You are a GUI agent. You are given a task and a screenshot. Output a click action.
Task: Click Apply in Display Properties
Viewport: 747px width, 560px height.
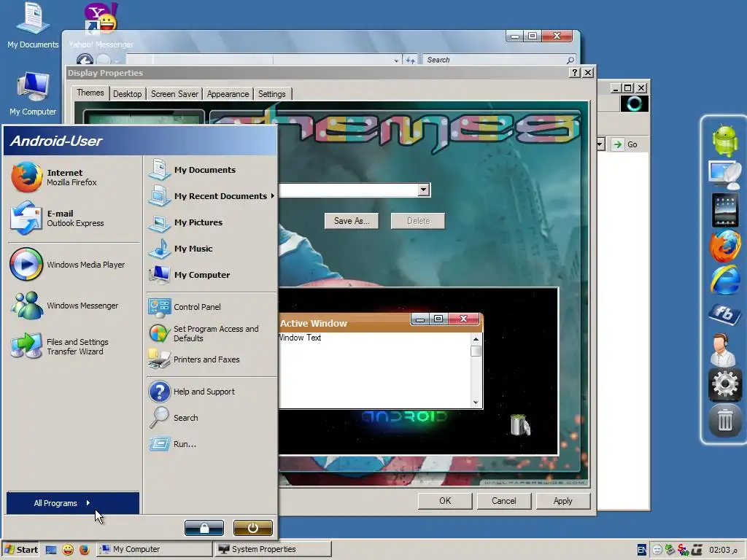point(563,501)
